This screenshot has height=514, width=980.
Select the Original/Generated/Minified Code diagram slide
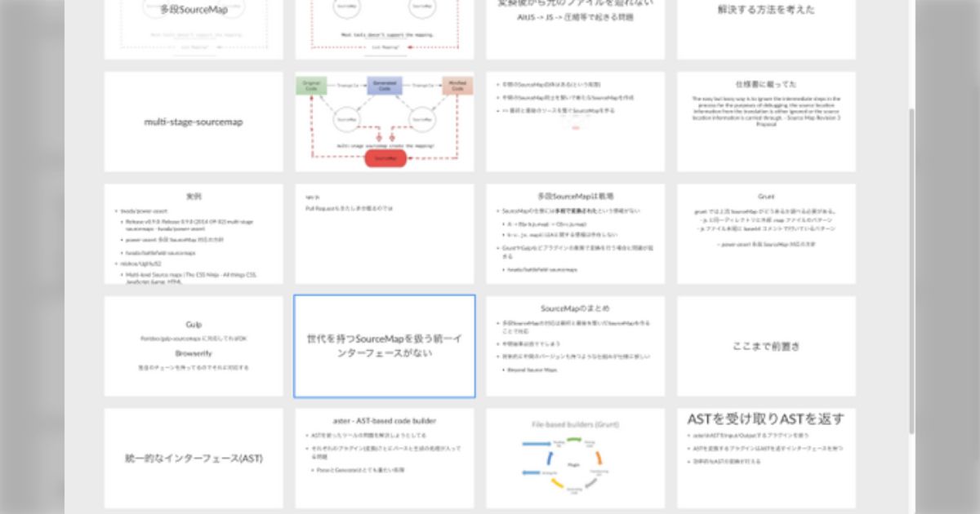click(384, 122)
